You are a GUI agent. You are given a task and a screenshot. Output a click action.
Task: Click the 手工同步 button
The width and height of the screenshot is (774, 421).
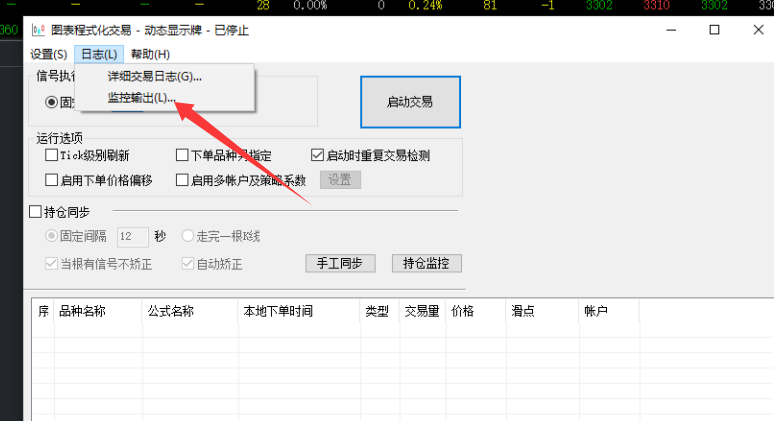click(340, 263)
